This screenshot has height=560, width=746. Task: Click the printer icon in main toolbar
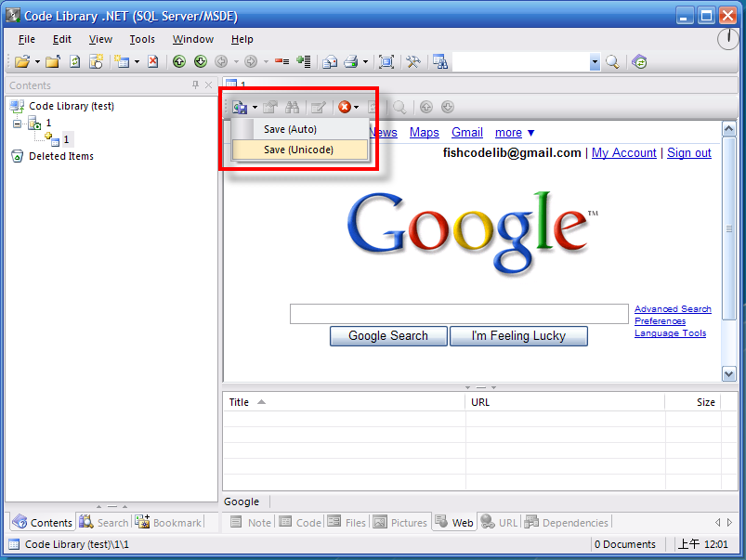pyautogui.click(x=351, y=62)
